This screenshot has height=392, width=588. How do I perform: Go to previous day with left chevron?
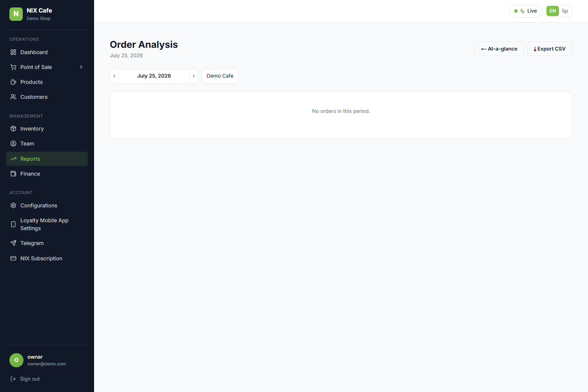click(114, 76)
